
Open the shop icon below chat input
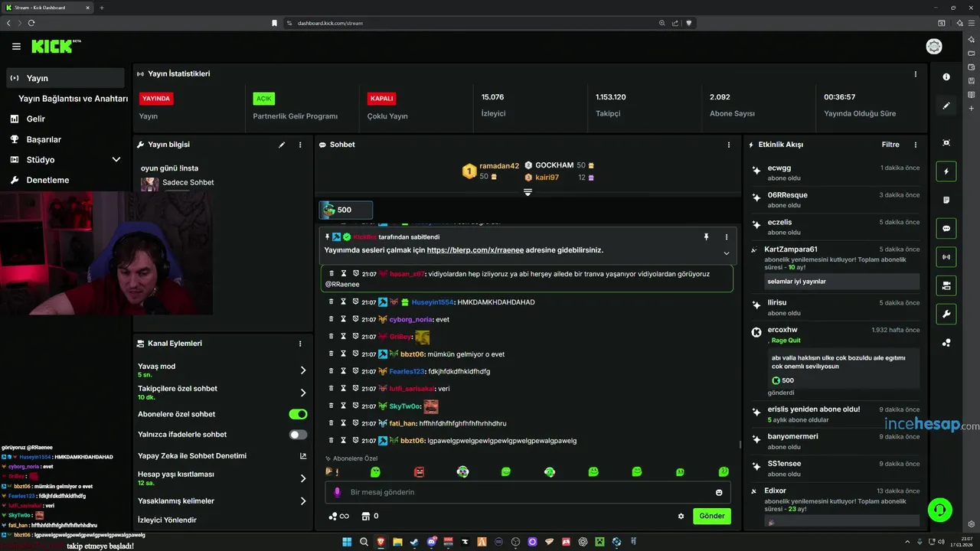(x=366, y=516)
